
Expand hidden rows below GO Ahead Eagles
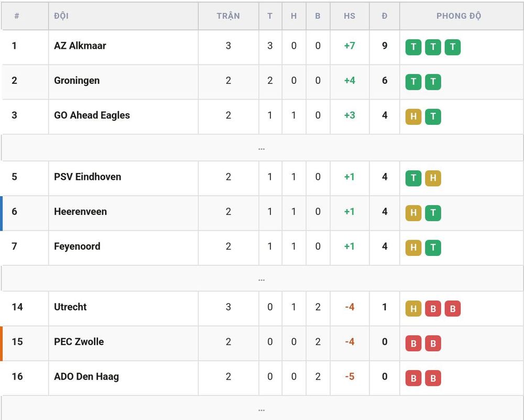pyautogui.click(x=262, y=148)
